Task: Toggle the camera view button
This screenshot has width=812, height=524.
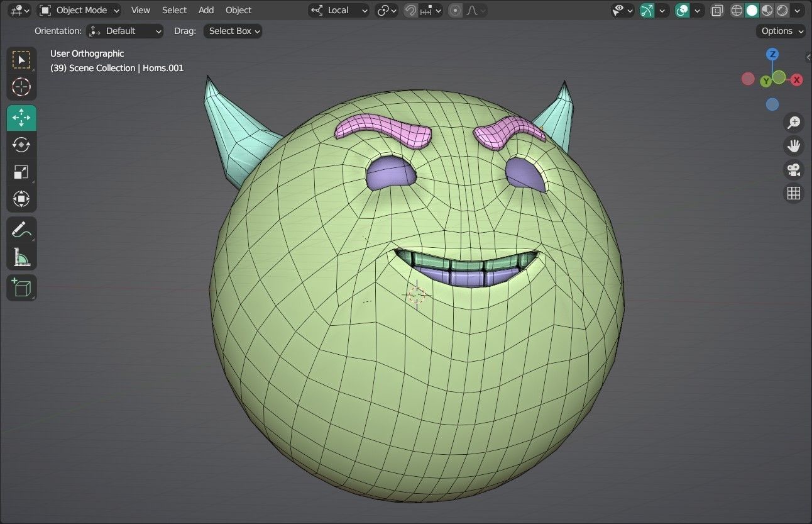Action: click(x=794, y=169)
